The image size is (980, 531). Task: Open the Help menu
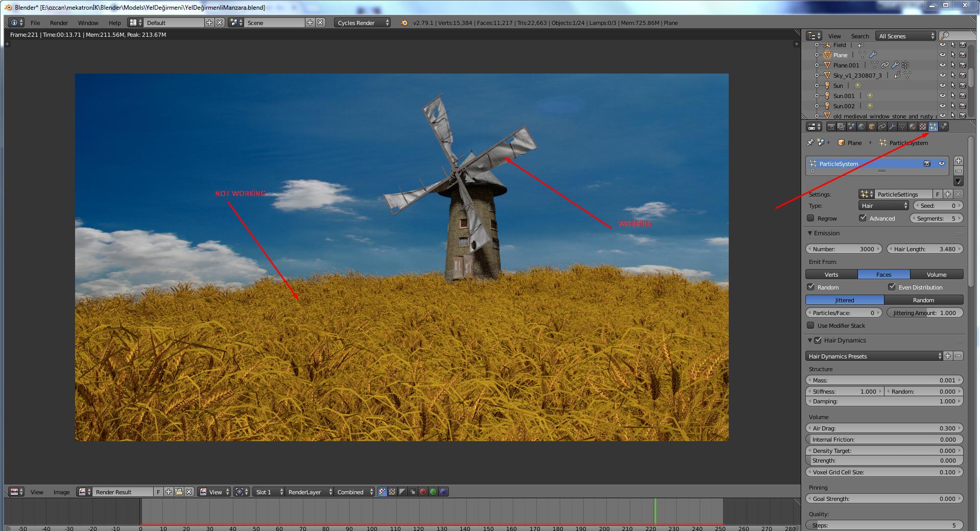tap(114, 22)
